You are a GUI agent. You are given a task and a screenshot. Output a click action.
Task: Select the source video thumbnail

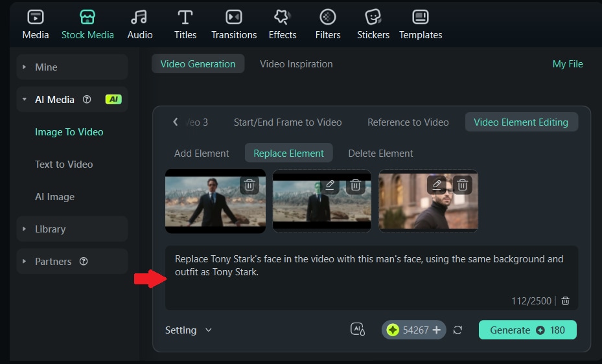tap(215, 201)
